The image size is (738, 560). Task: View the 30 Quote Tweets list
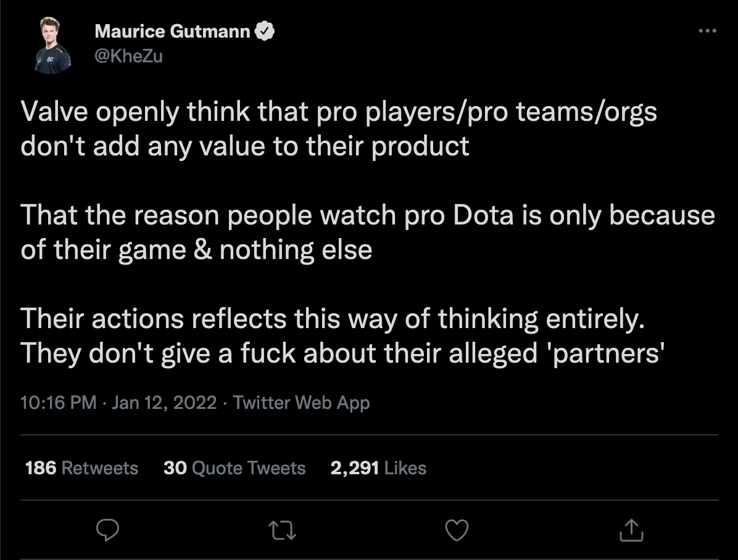(x=234, y=467)
